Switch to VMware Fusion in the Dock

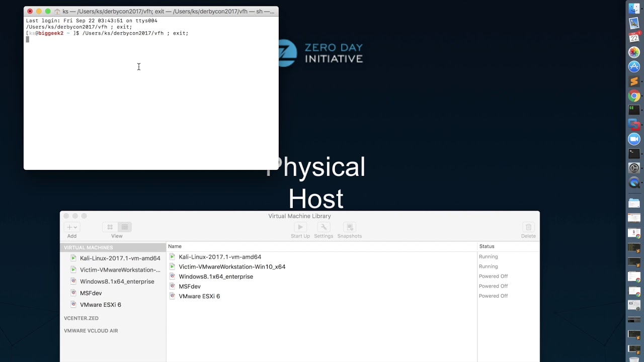[634, 124]
